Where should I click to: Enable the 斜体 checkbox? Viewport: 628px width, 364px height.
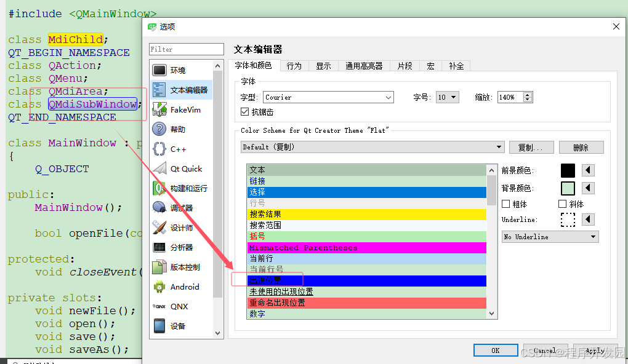tap(562, 204)
